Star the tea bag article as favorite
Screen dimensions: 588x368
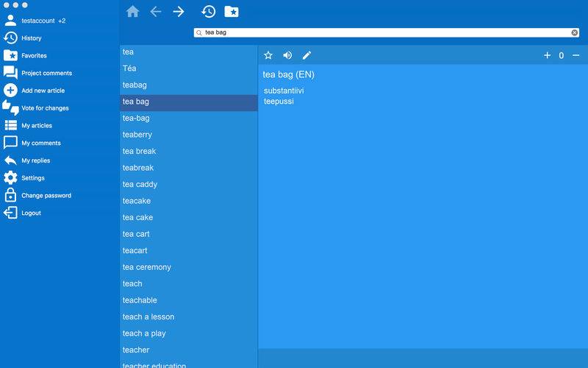tap(268, 56)
